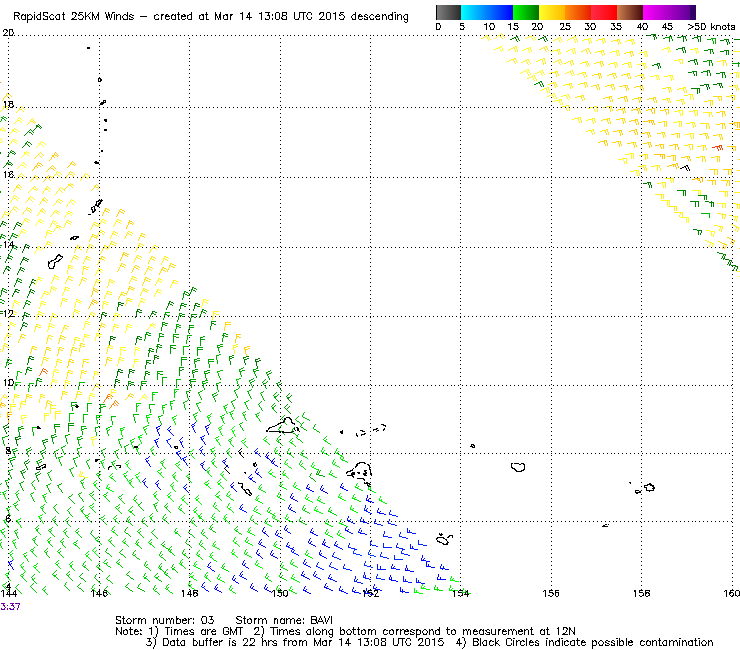
Task: Click the longitude label '160'
Action: click(732, 593)
